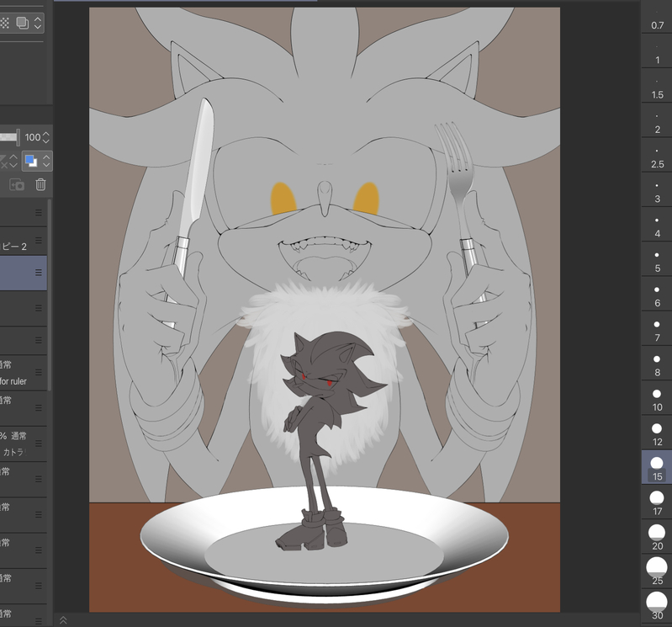
Task: Select the 5 brush size preset
Action: [x=657, y=259]
